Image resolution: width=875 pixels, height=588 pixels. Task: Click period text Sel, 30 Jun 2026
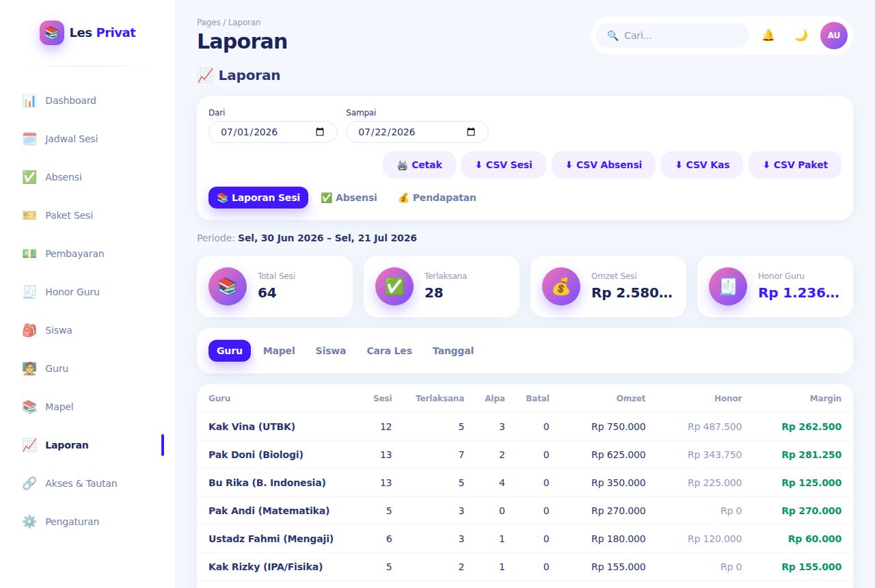281,238
